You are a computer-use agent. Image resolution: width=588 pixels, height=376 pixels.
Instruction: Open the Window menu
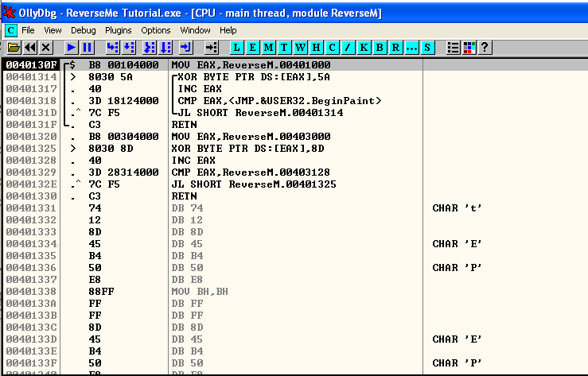195,30
